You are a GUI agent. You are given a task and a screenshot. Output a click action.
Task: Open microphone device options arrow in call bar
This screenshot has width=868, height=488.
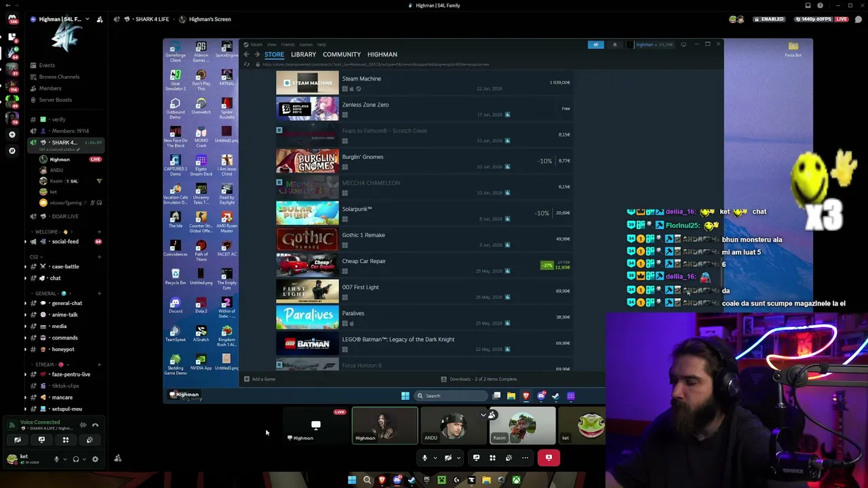(435, 458)
